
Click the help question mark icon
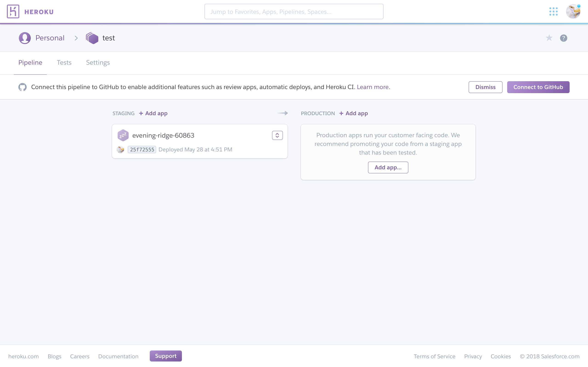[563, 38]
